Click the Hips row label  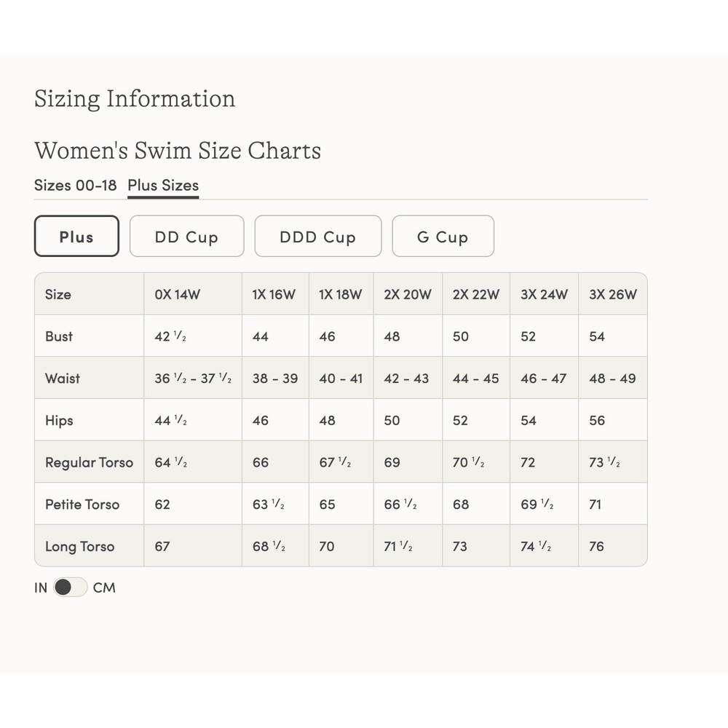coord(59,421)
